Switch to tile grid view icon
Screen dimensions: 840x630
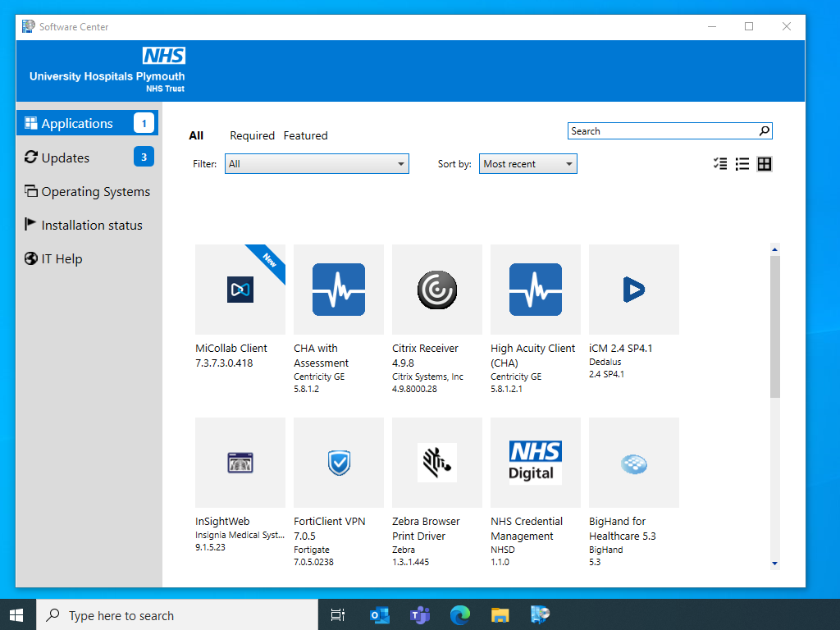[765, 164]
